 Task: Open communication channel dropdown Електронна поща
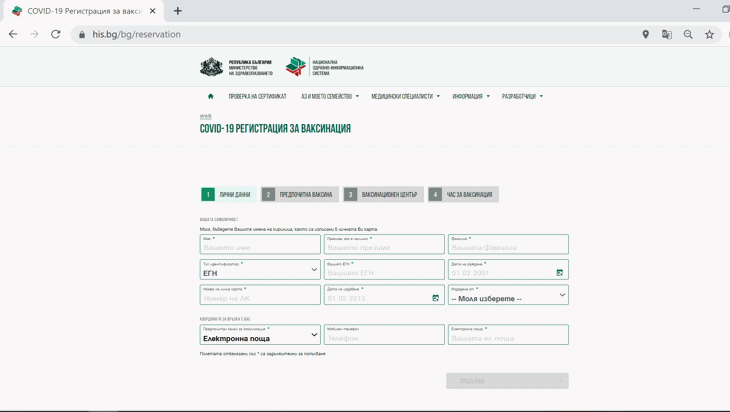coord(260,335)
